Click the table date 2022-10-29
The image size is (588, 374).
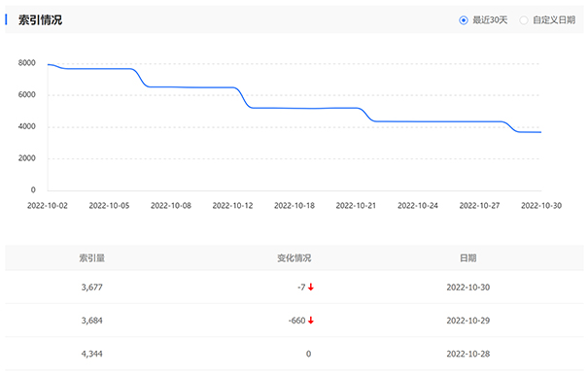tap(468, 321)
